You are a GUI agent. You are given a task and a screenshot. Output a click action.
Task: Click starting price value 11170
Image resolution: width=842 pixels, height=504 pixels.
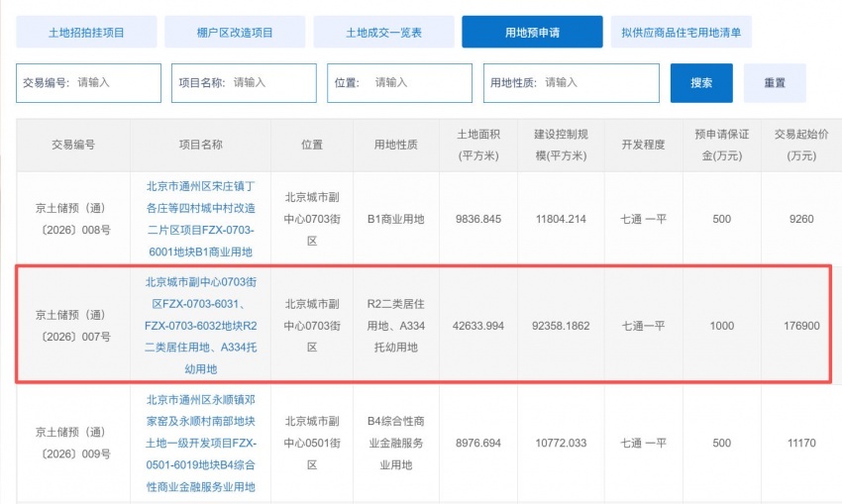tap(801, 443)
